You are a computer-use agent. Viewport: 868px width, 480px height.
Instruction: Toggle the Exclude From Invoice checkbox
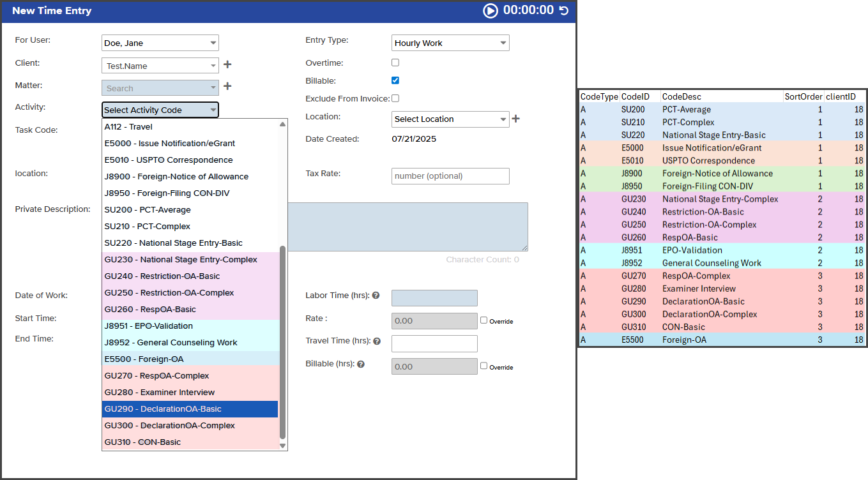coord(395,98)
